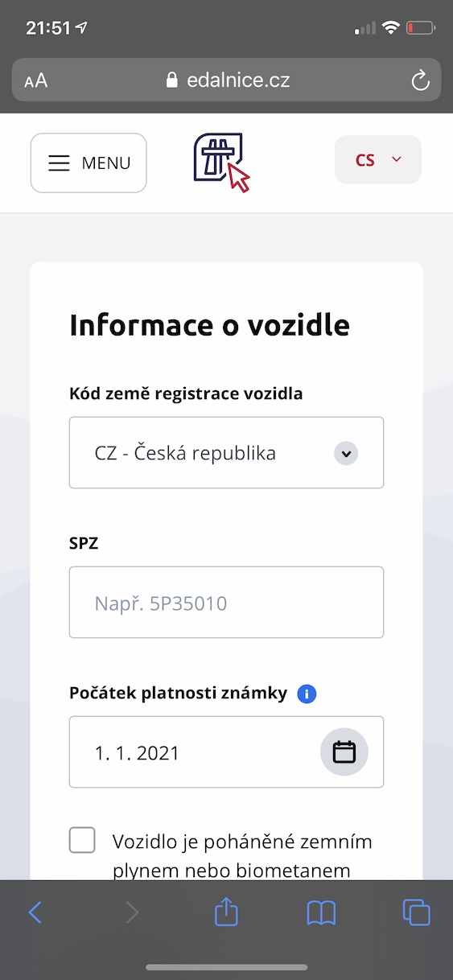Screen dimensions: 453x980
Task: Open the country code dropdown
Action: point(226,453)
